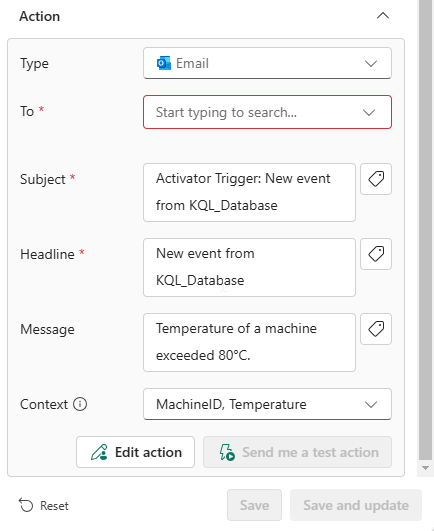Open the Context MachineID, Temperature dropdown

267,404
